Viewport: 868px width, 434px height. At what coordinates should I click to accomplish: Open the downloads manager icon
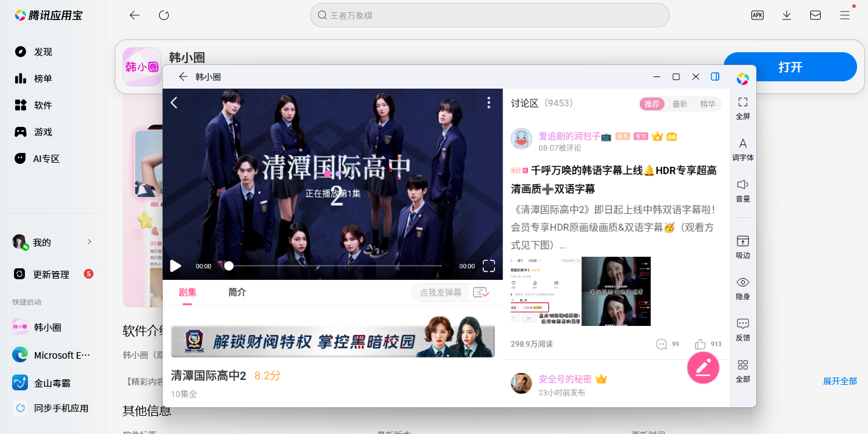(787, 15)
